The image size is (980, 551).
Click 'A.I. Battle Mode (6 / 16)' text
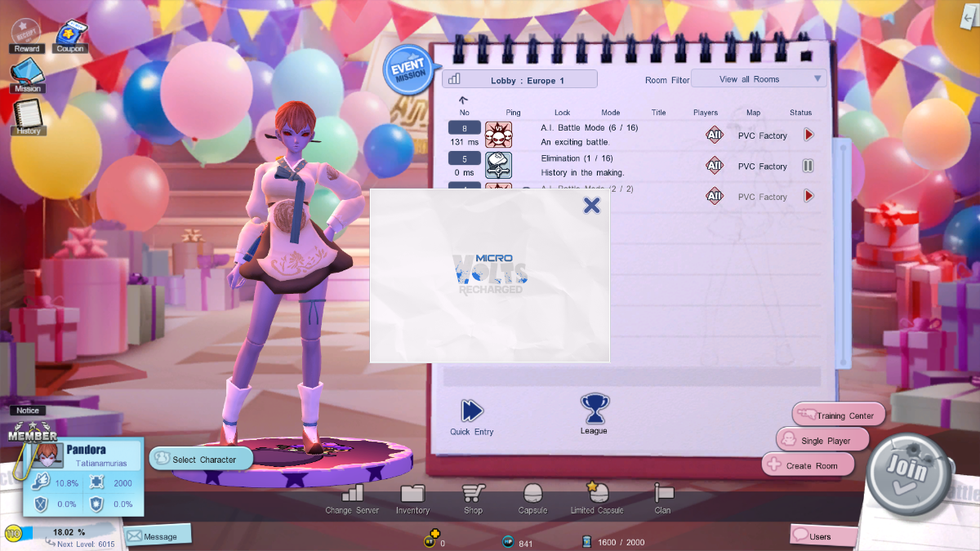pyautogui.click(x=589, y=127)
